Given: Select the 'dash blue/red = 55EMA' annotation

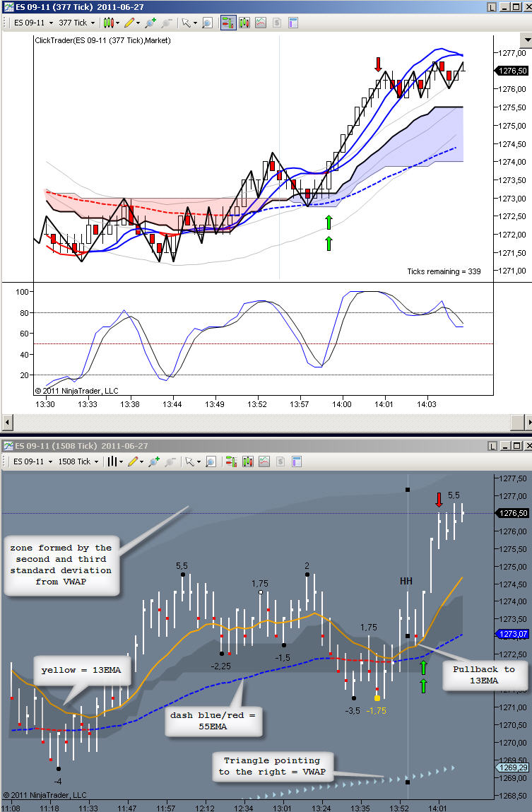Looking at the screenshot, I should [213, 721].
